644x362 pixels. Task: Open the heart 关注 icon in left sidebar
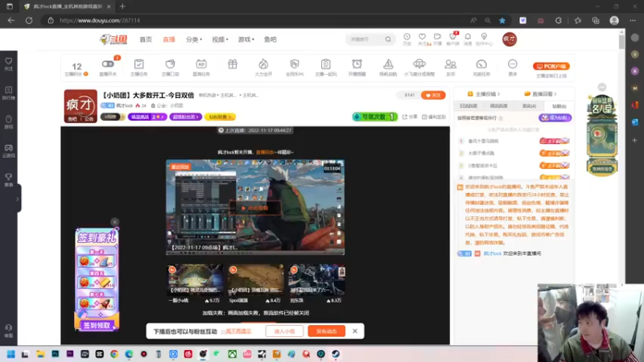point(9,64)
